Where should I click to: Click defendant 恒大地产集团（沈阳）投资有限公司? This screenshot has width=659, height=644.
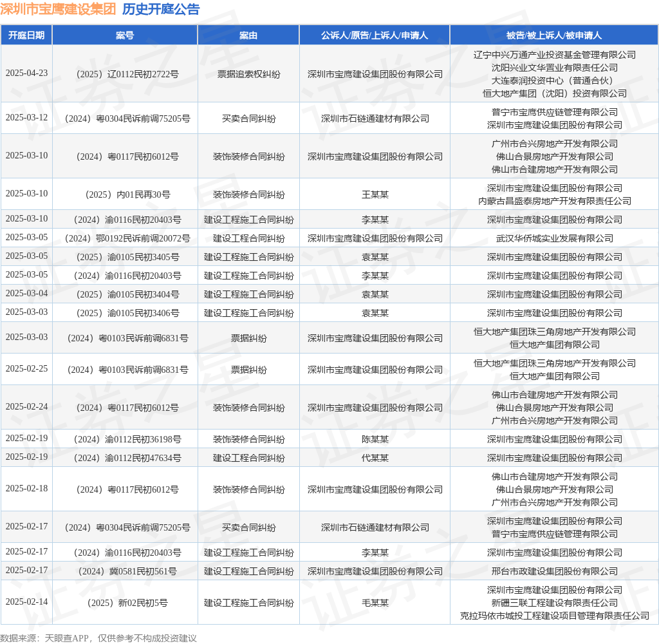554,93
